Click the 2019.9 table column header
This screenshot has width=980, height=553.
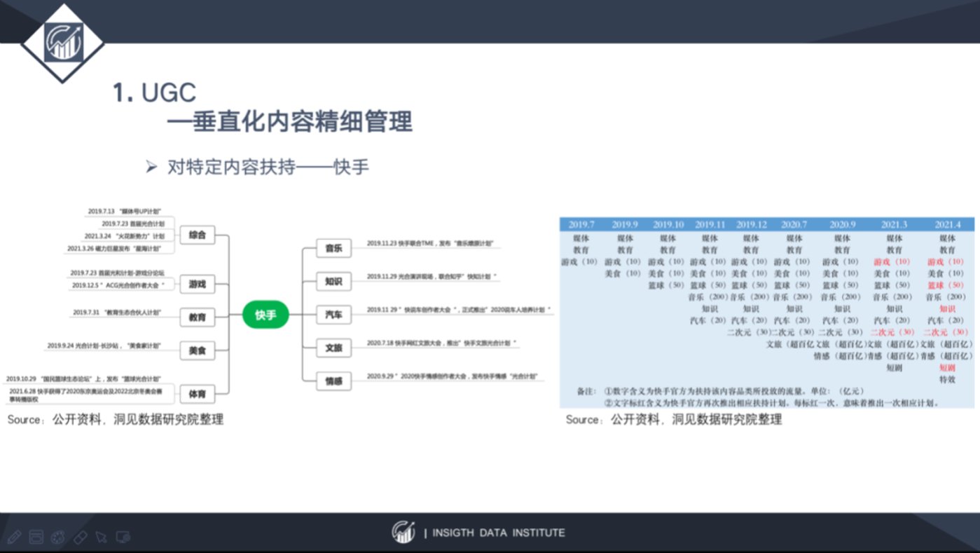pos(625,225)
